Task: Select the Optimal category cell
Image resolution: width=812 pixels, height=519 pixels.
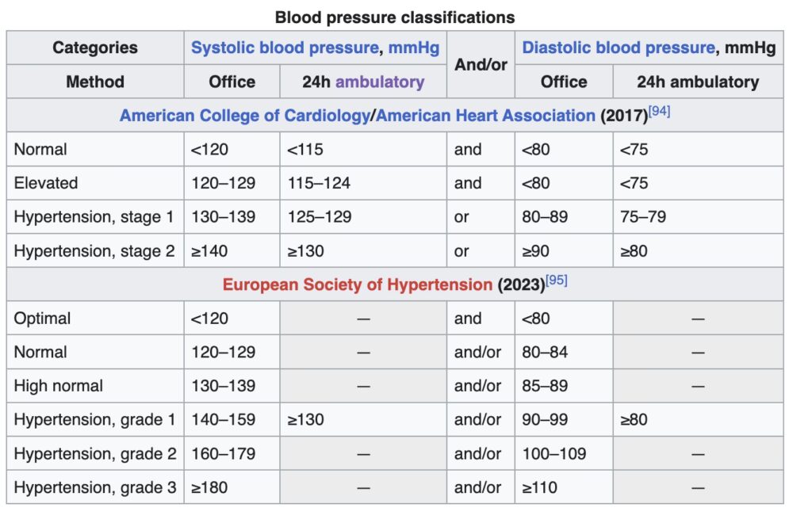Action: [x=42, y=319]
